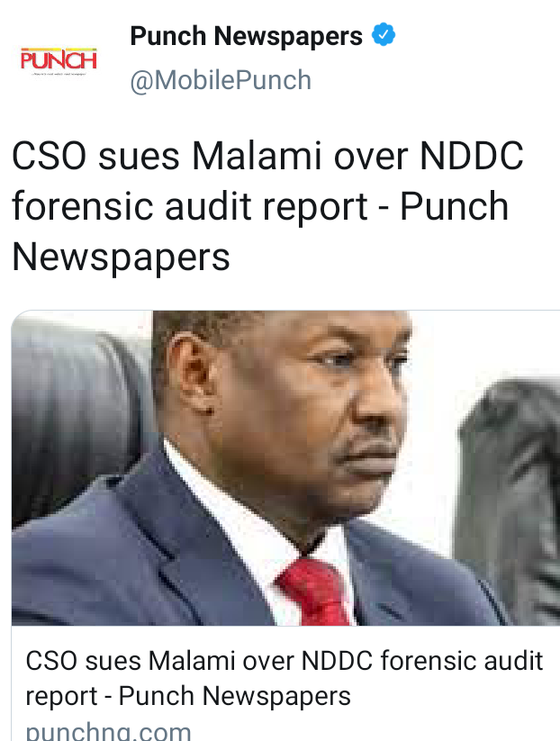Screen dimensions: 560x741
Task: Open the card title 'CSO sues Malami over NDDC forensic audit'
Action: 284,661
